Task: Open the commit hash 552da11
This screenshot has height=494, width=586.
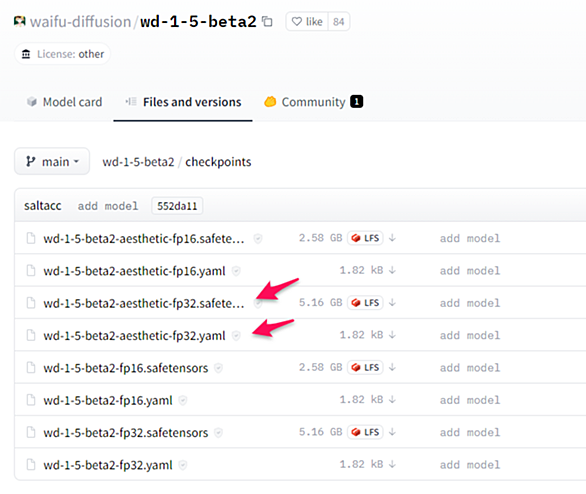Action: (177, 206)
